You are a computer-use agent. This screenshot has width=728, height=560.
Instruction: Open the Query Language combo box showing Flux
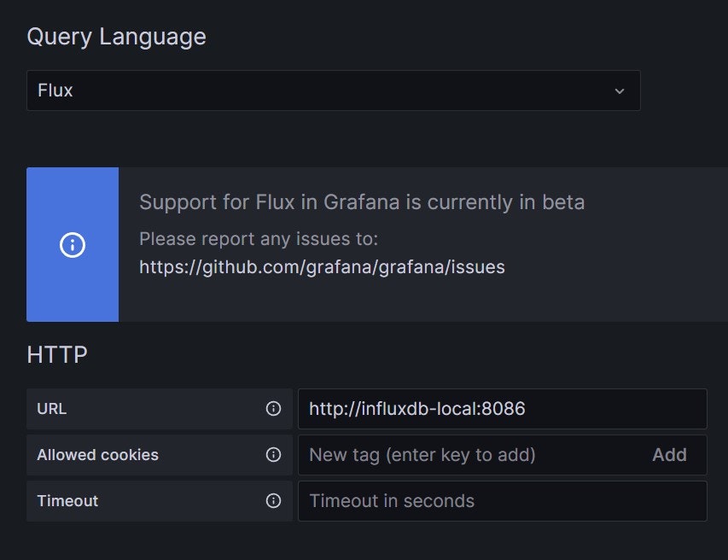pos(324,90)
